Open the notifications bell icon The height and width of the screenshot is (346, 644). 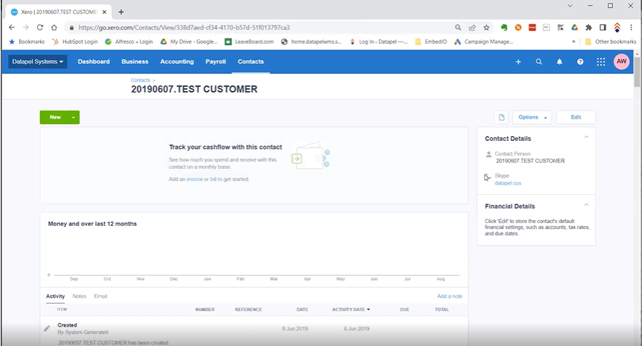(x=560, y=61)
